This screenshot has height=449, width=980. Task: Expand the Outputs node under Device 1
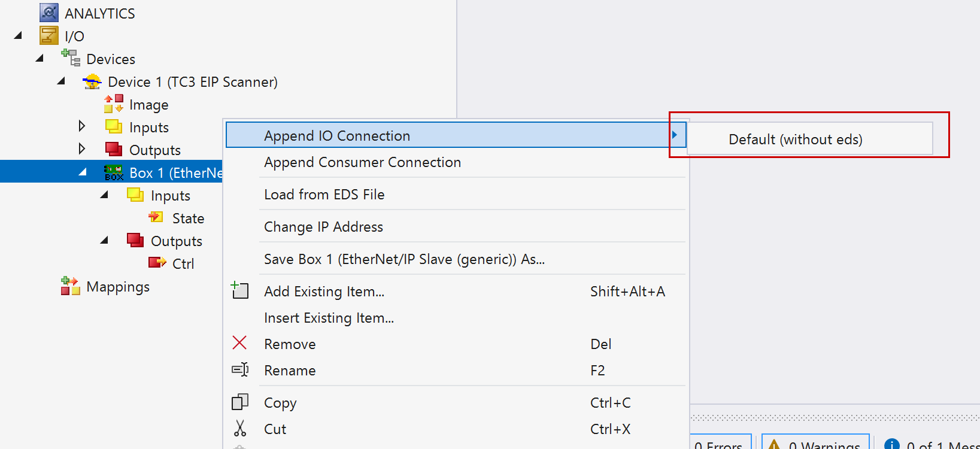pyautogui.click(x=82, y=149)
